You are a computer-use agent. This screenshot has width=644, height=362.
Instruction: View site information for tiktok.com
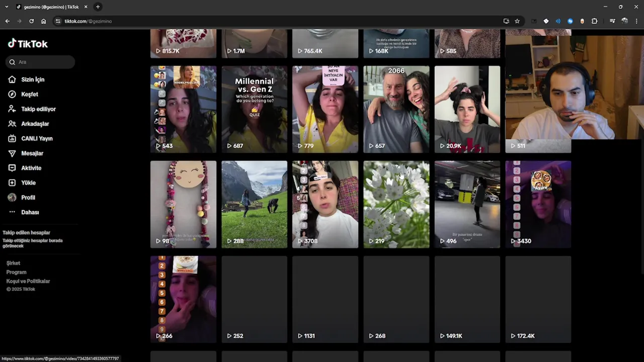(58, 21)
